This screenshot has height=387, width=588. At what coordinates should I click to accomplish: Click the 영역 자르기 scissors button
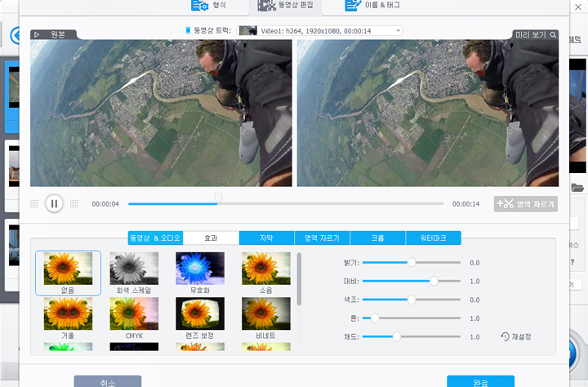526,204
